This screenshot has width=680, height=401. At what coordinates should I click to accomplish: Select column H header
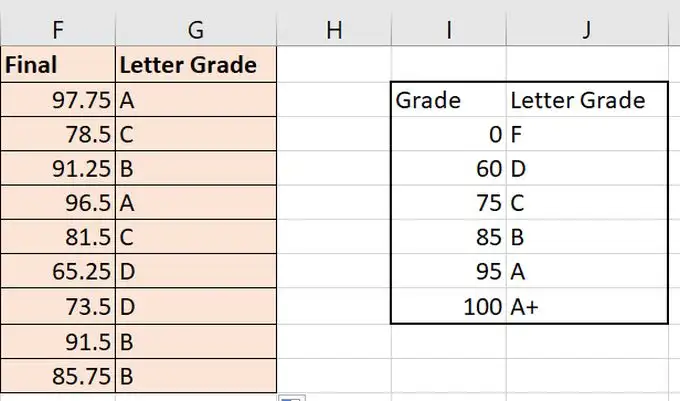pyautogui.click(x=334, y=29)
